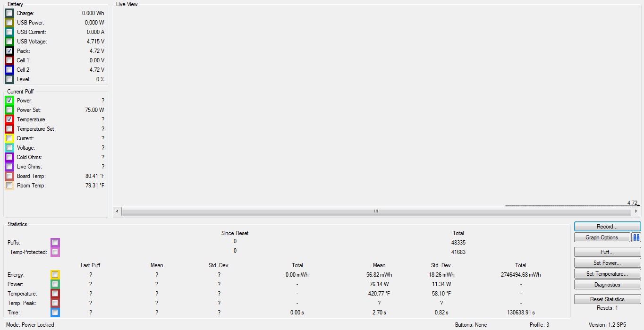This screenshot has height=330, width=644.
Task: Open the Diagnostics window
Action: pyautogui.click(x=607, y=285)
